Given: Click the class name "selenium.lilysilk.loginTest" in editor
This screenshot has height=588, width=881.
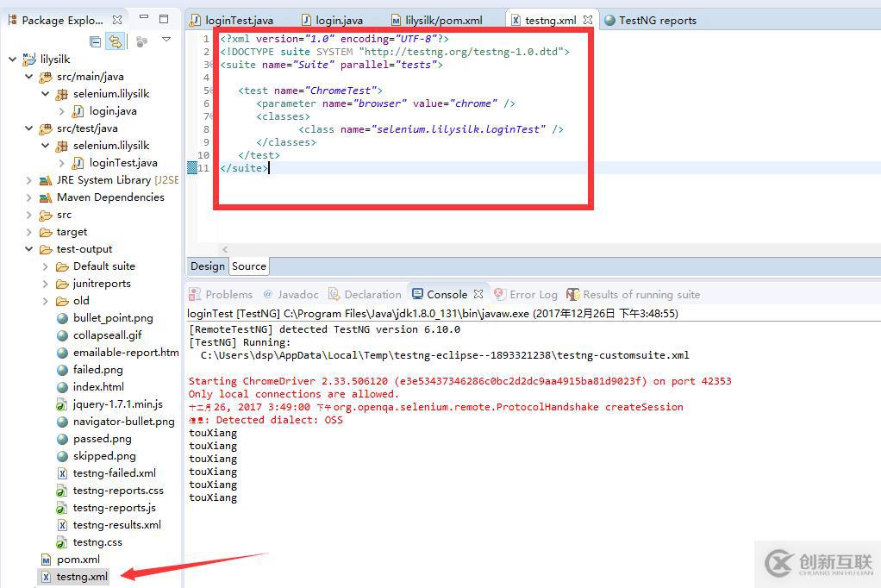Looking at the screenshot, I should pos(459,129).
